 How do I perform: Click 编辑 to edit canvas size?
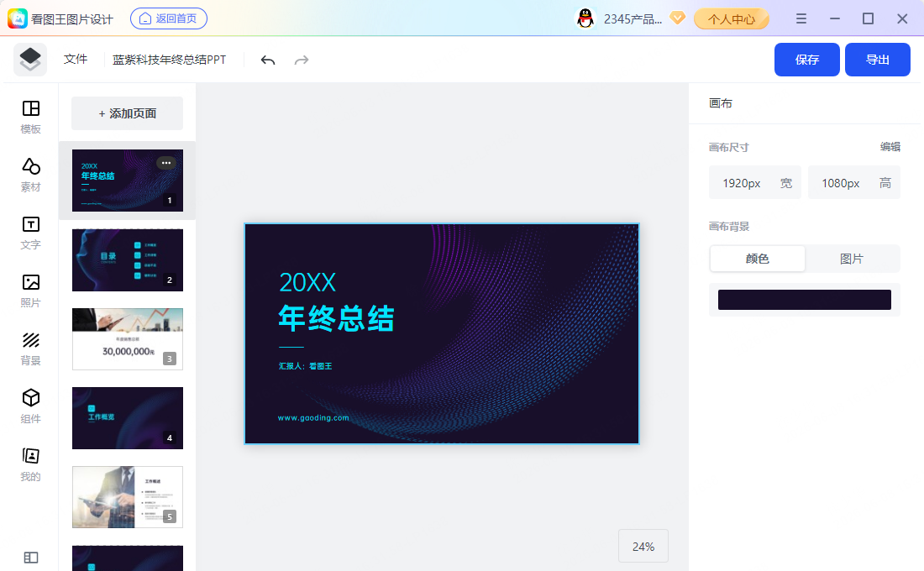point(890,147)
